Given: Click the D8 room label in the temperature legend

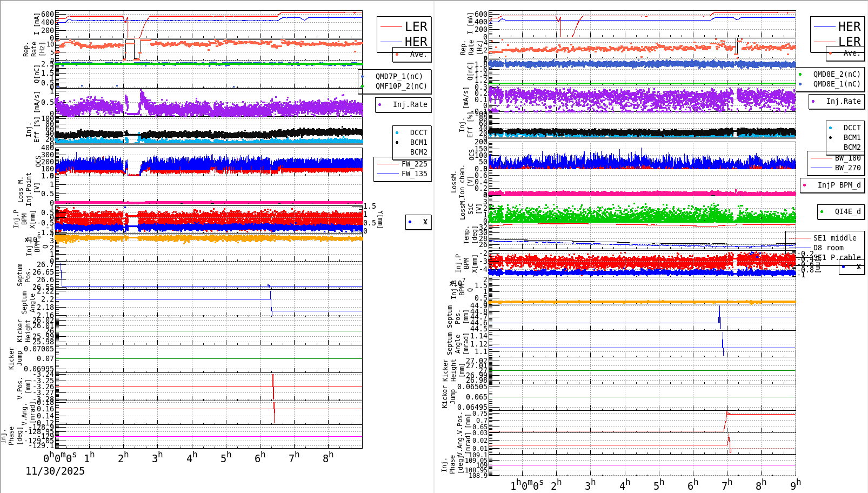Looking at the screenshot, I should point(828,247).
